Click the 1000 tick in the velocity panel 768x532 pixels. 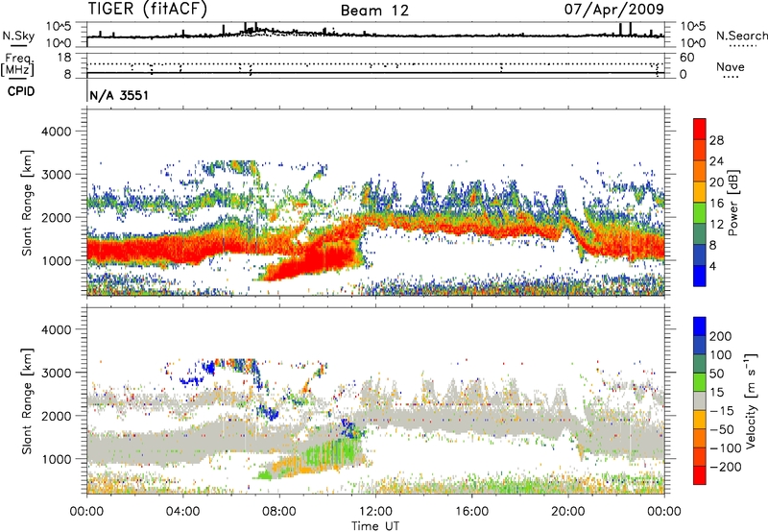(x=56, y=459)
